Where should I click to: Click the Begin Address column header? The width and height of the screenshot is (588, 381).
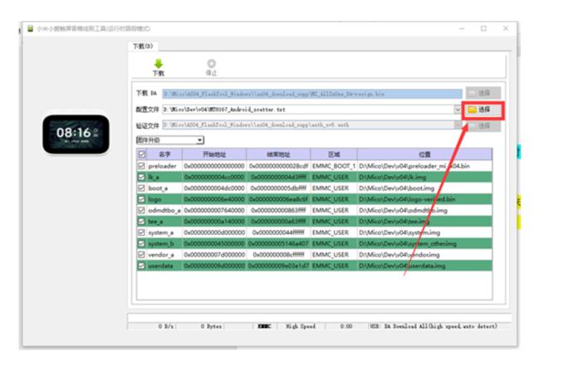pos(214,154)
